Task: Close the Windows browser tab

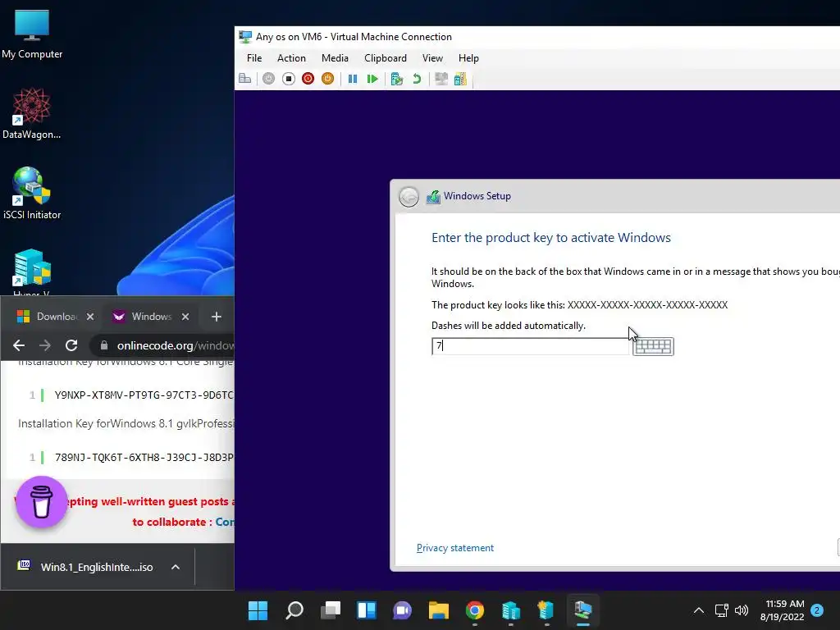Action: tap(185, 317)
